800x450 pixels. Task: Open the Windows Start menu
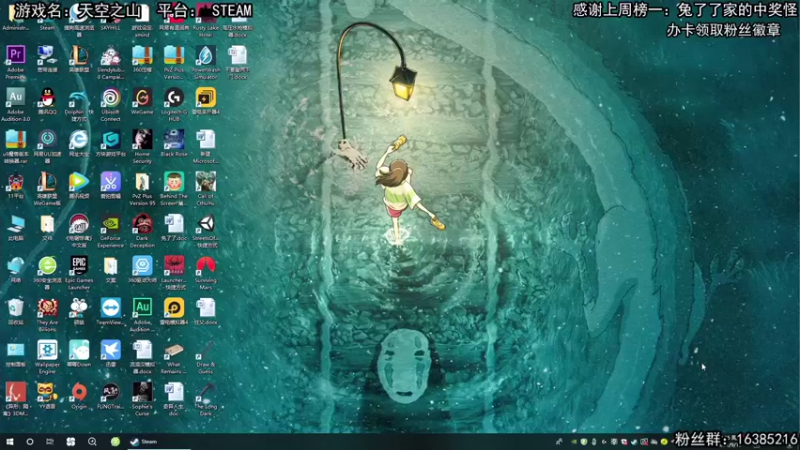tap(10, 441)
